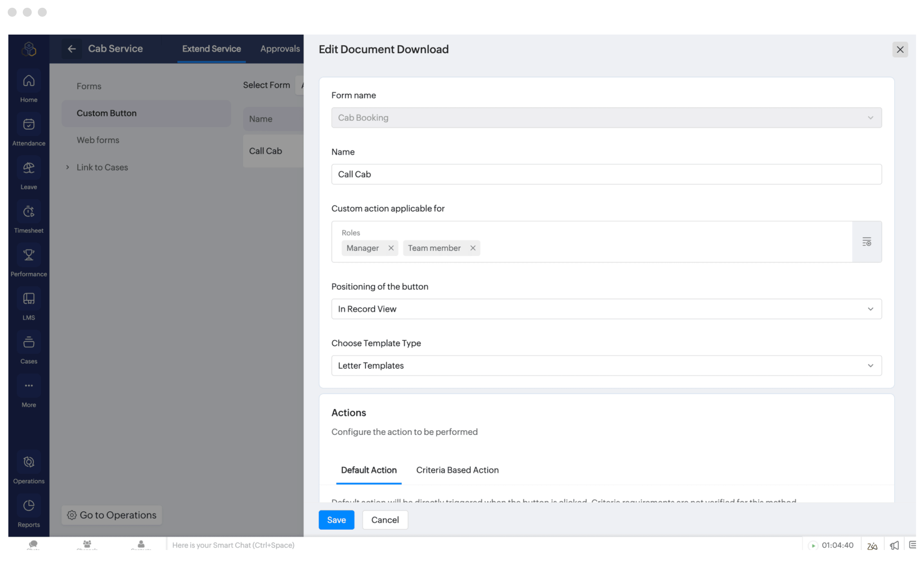Image resolution: width=924 pixels, height=563 pixels.
Task: Click back arrow next to Cab Service
Action: tap(72, 49)
